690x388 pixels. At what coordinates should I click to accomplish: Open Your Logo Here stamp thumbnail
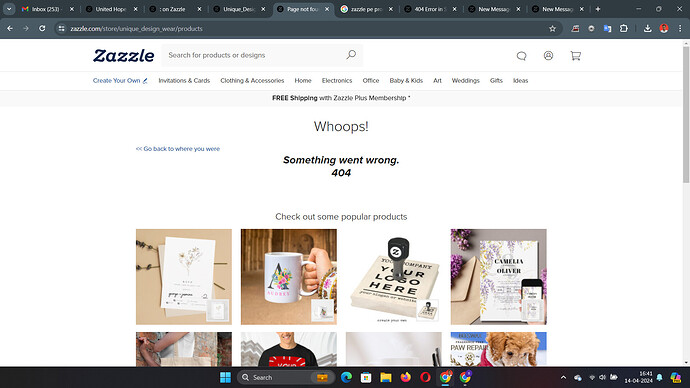click(x=393, y=277)
